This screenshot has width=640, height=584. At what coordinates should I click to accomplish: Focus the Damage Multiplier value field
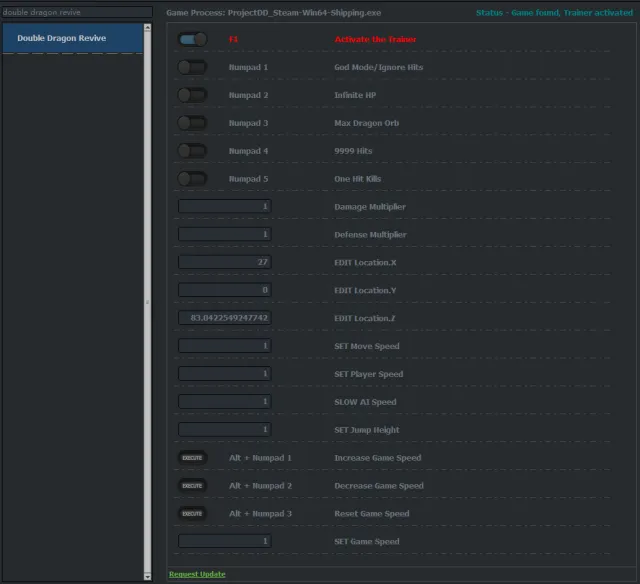tap(225, 207)
